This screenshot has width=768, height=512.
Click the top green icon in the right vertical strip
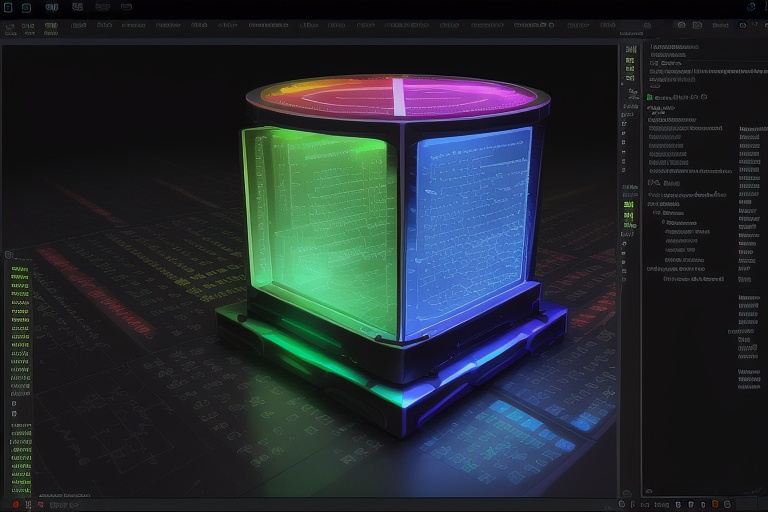[630, 49]
